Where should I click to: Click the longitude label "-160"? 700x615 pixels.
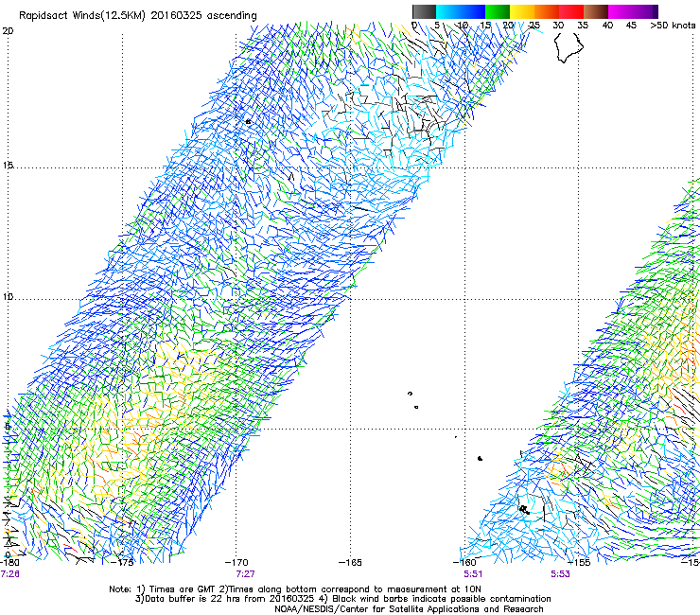464,562
